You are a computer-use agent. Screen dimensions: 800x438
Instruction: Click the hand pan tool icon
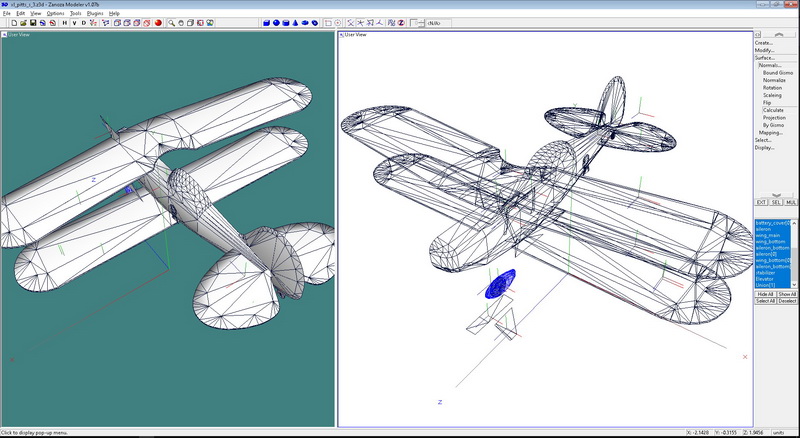tap(182, 21)
